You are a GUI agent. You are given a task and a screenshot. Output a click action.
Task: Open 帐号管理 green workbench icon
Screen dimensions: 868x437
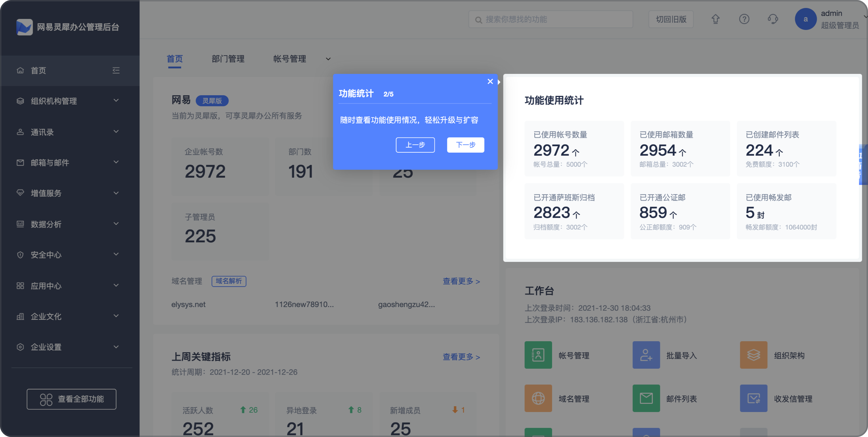(x=538, y=355)
